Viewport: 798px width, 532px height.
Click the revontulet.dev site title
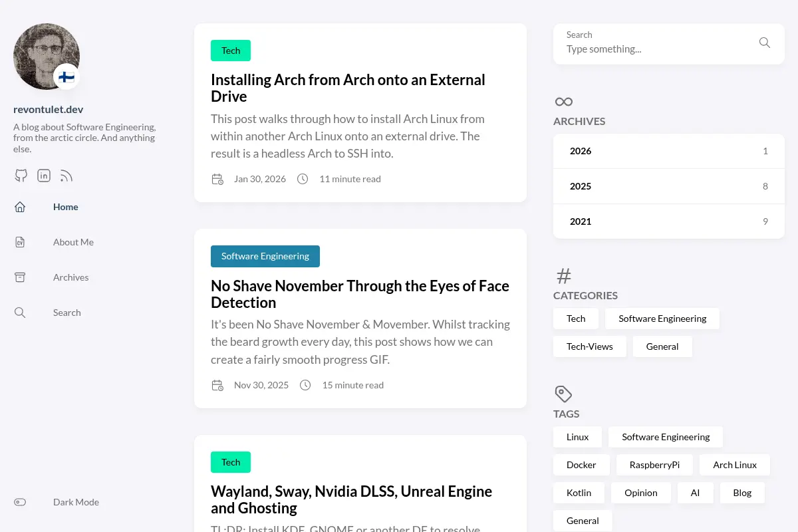coord(49,109)
